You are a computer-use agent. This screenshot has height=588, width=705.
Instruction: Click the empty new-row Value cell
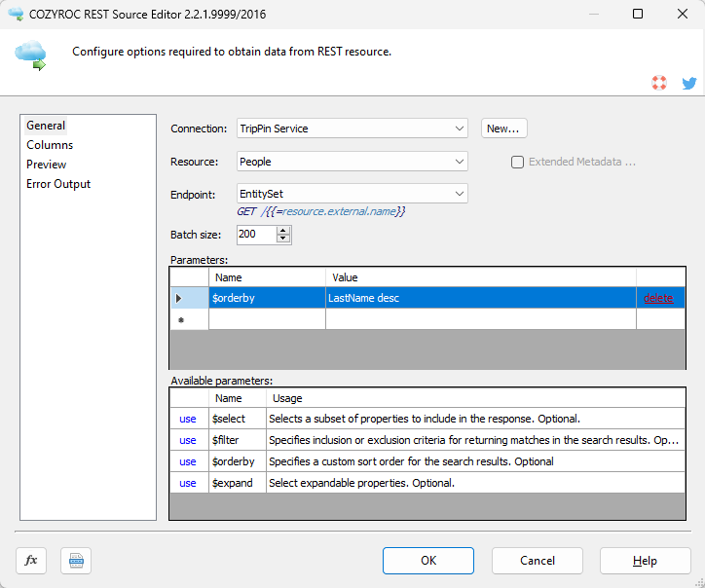coord(481,319)
